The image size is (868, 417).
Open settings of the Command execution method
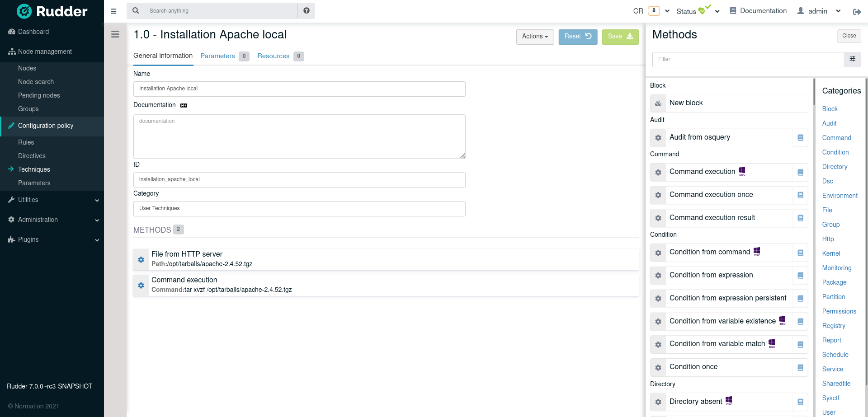[141, 285]
